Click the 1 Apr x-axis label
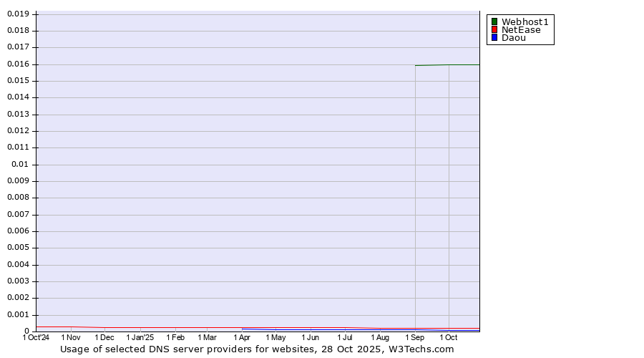 [242, 337]
